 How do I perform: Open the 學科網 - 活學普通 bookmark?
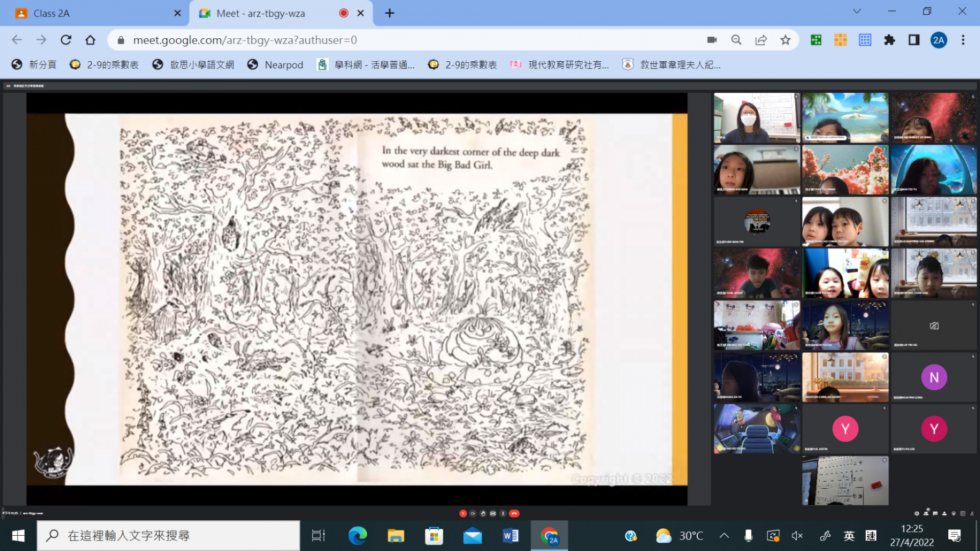click(x=365, y=65)
